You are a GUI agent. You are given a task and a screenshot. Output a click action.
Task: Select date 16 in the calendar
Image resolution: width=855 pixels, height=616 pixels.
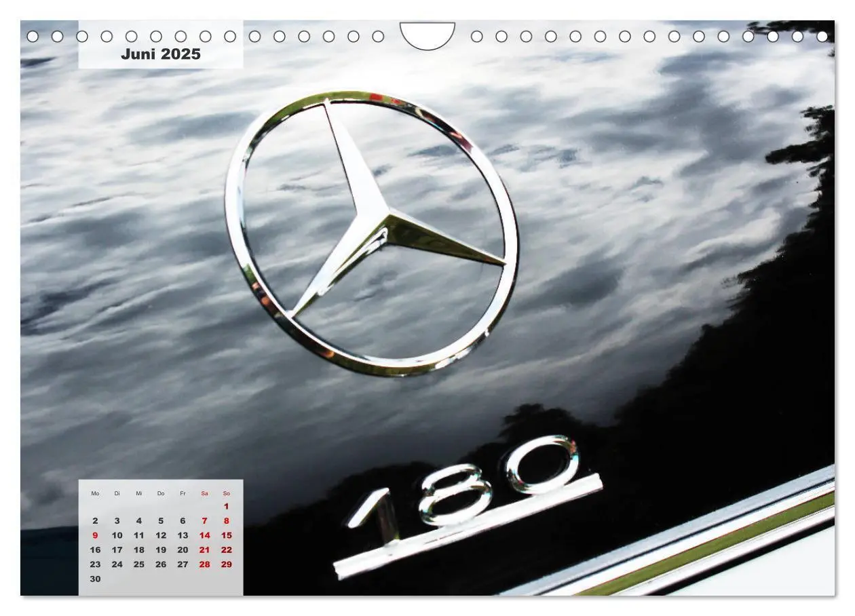click(95, 550)
